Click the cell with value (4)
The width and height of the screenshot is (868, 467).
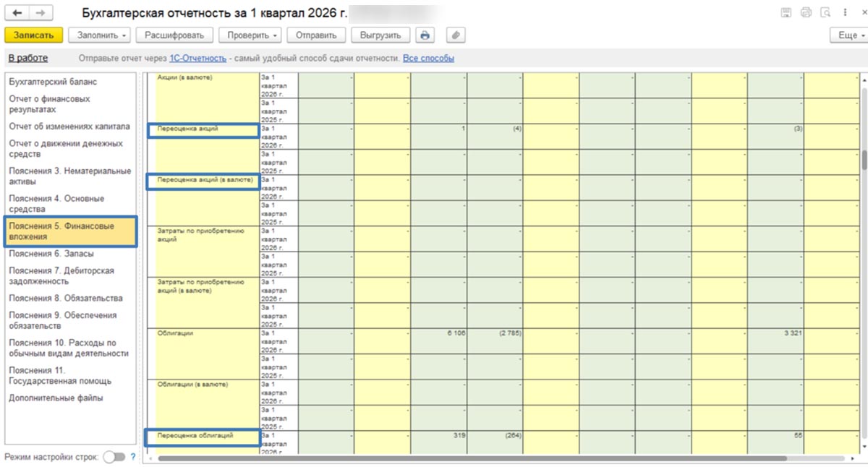[x=495, y=136]
